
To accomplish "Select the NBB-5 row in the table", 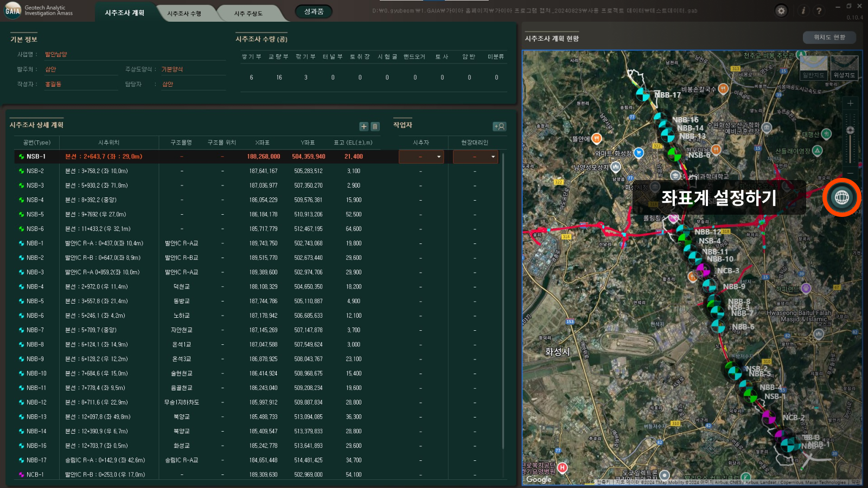I will [35, 301].
